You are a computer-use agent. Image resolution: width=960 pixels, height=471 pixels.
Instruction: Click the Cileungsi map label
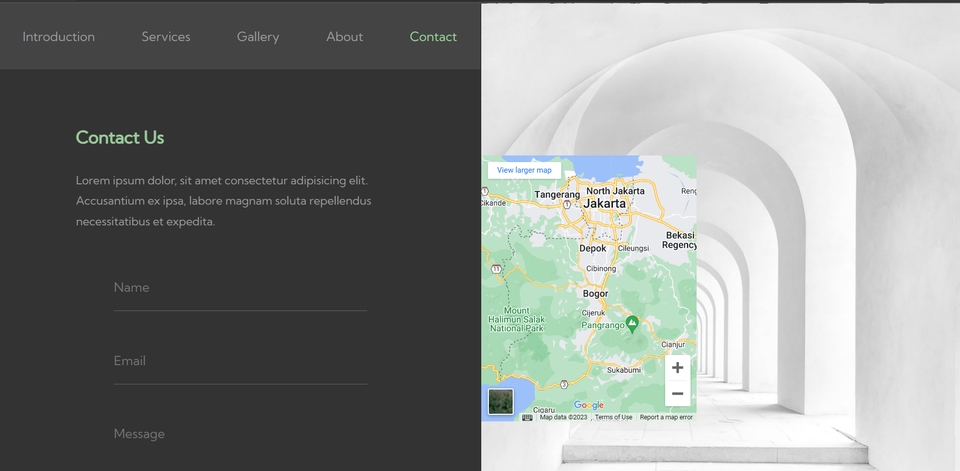pyautogui.click(x=633, y=249)
